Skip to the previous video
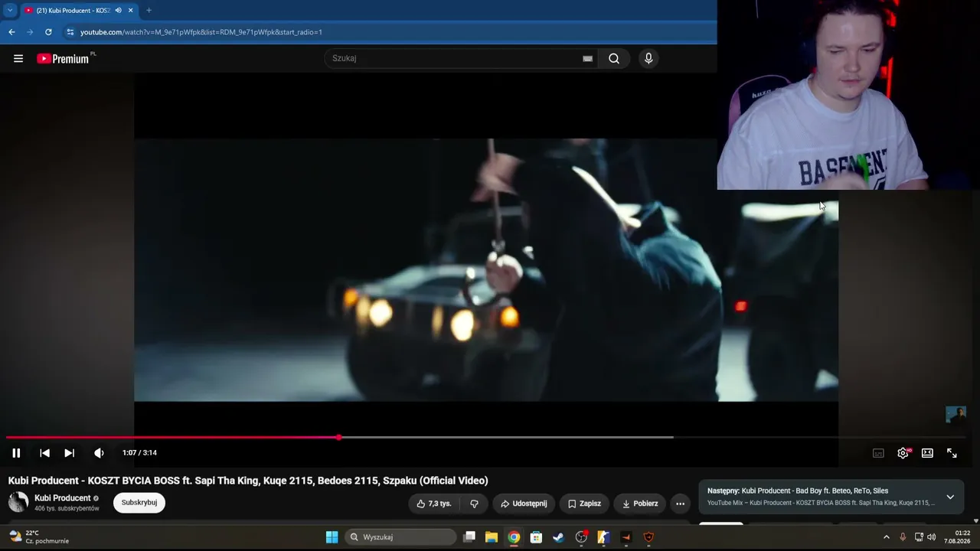Screen dimensions: 980x551 coord(44,453)
